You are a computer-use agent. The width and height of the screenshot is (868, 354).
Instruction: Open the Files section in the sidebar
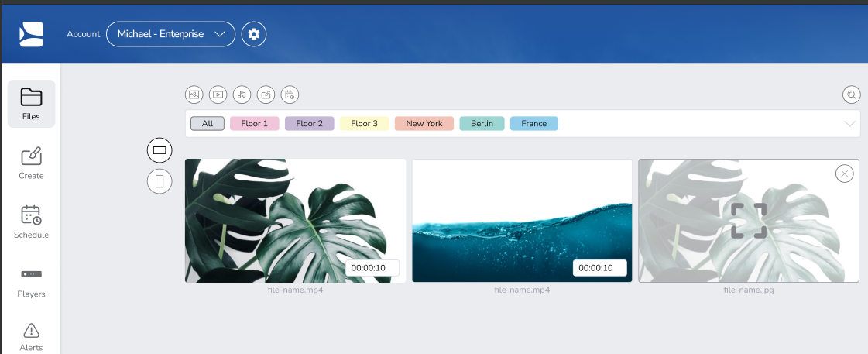[x=32, y=104]
